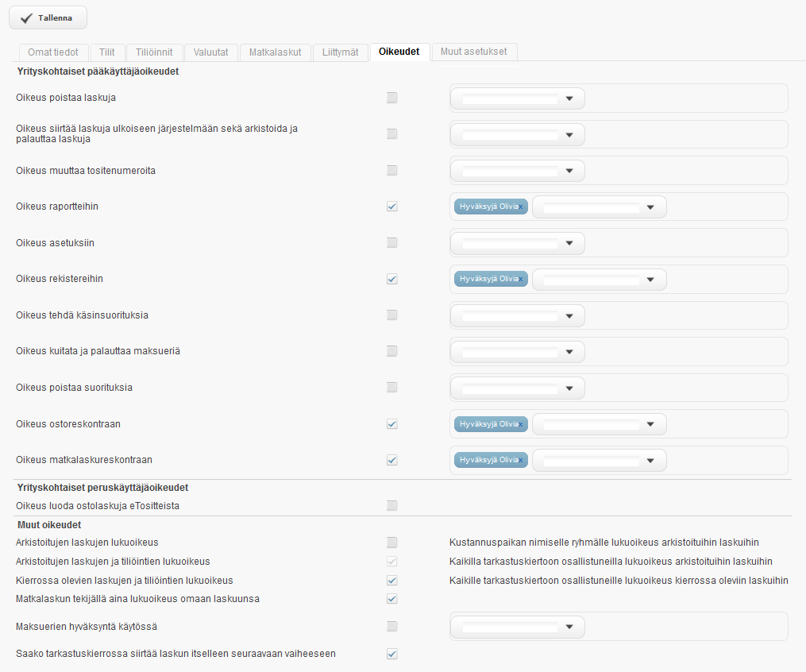
Task: Click the Tallenna save button
Action: click(48, 17)
